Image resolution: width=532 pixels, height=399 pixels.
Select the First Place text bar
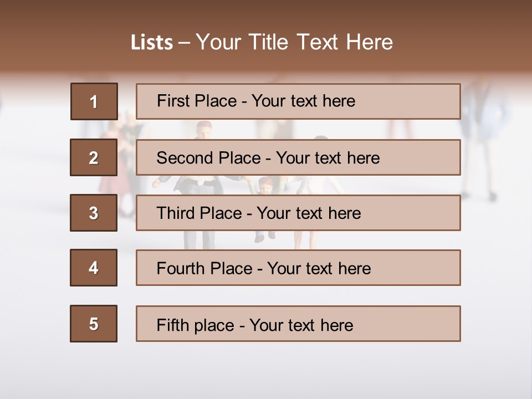pyautogui.click(x=298, y=101)
